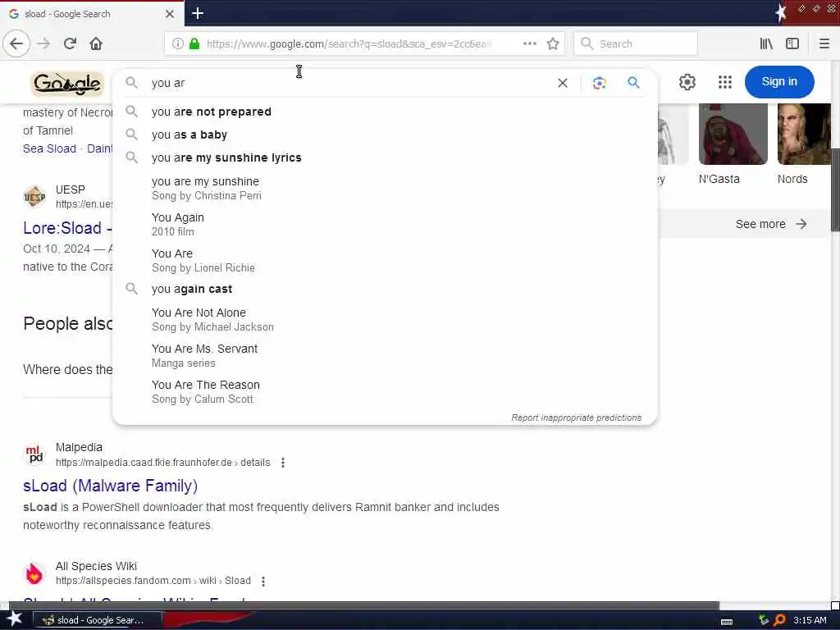Image resolution: width=840 pixels, height=630 pixels.
Task: Open the taskbar star start button
Action: 15,619
